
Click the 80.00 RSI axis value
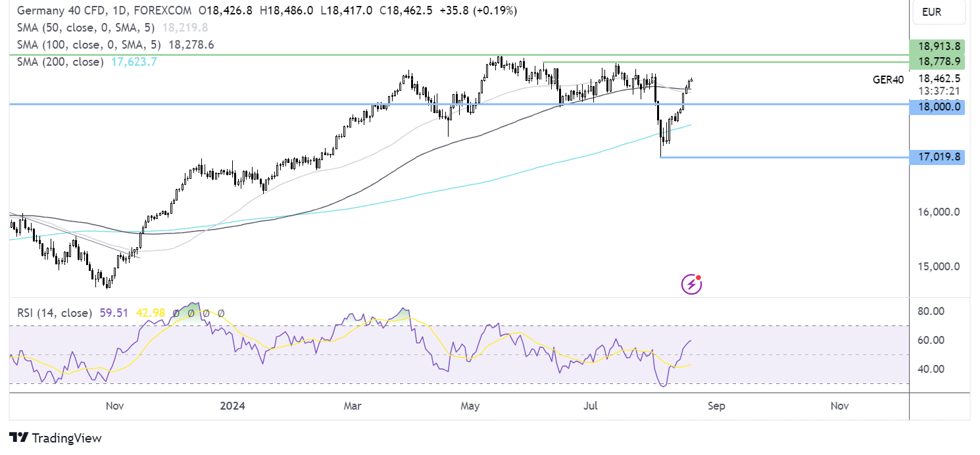point(932,311)
